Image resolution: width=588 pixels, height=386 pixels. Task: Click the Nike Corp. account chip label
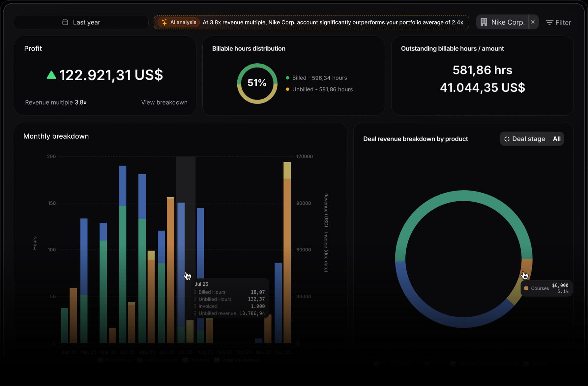[x=508, y=22]
